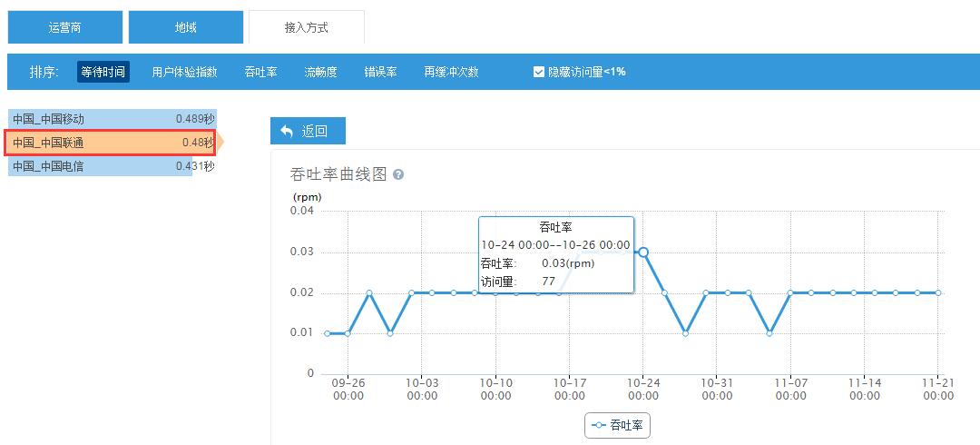This screenshot has width=980, height=445.
Task: Click the 0.431秒 value
Action: [x=195, y=166]
